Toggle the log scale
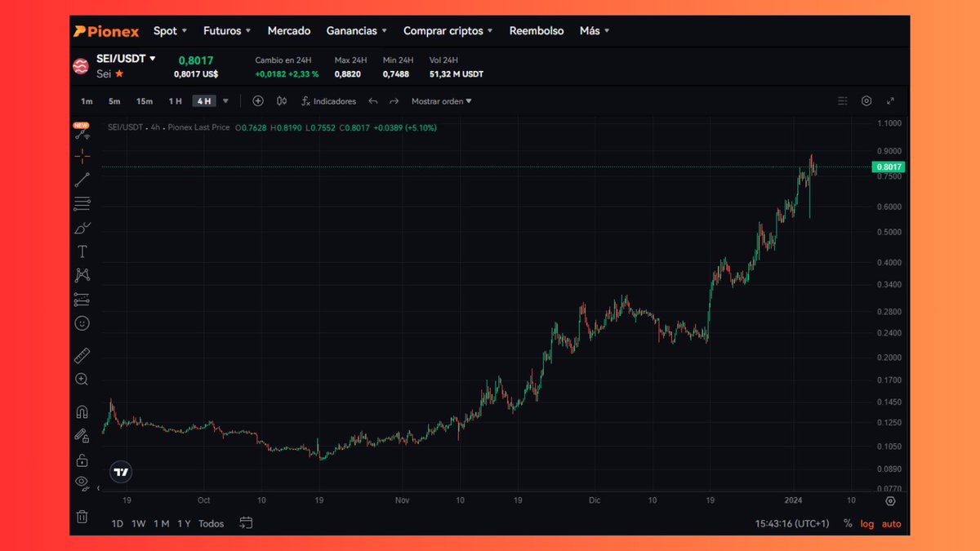Screen dimensions: 980x551 click(866, 524)
